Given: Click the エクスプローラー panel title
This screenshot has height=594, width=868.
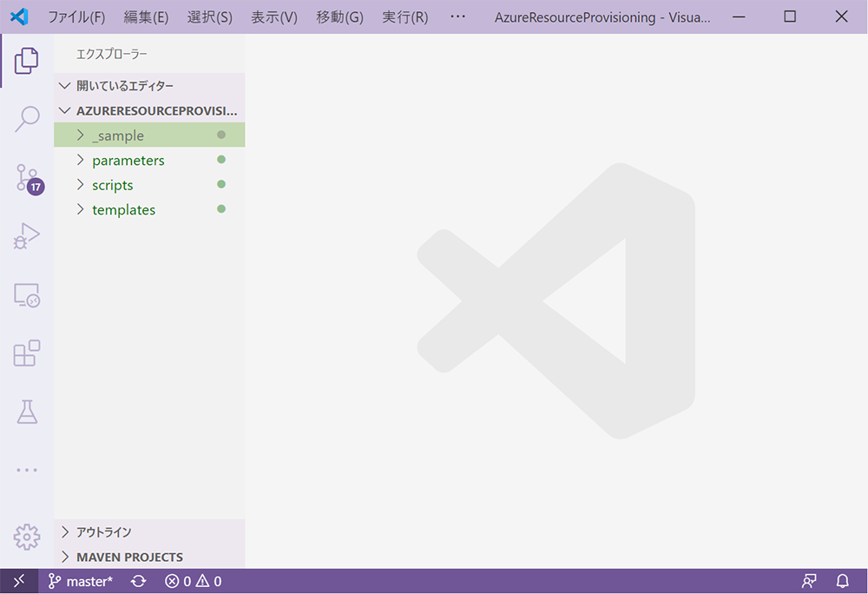Looking at the screenshot, I should tap(112, 54).
